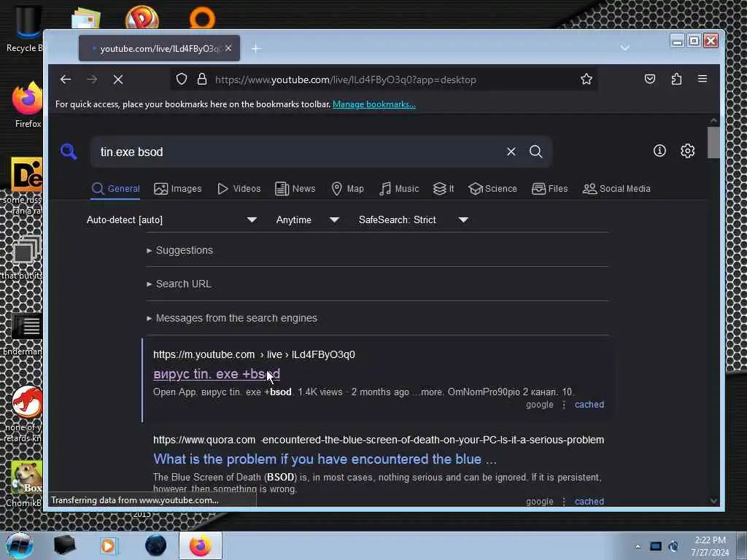Expand the Suggestions section
This screenshot has height=560, width=747.
click(179, 250)
